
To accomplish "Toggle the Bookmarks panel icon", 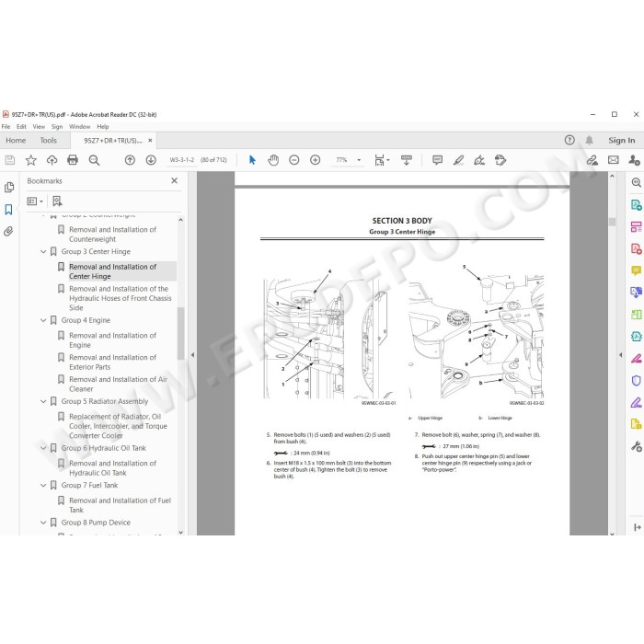I will click(x=8, y=210).
